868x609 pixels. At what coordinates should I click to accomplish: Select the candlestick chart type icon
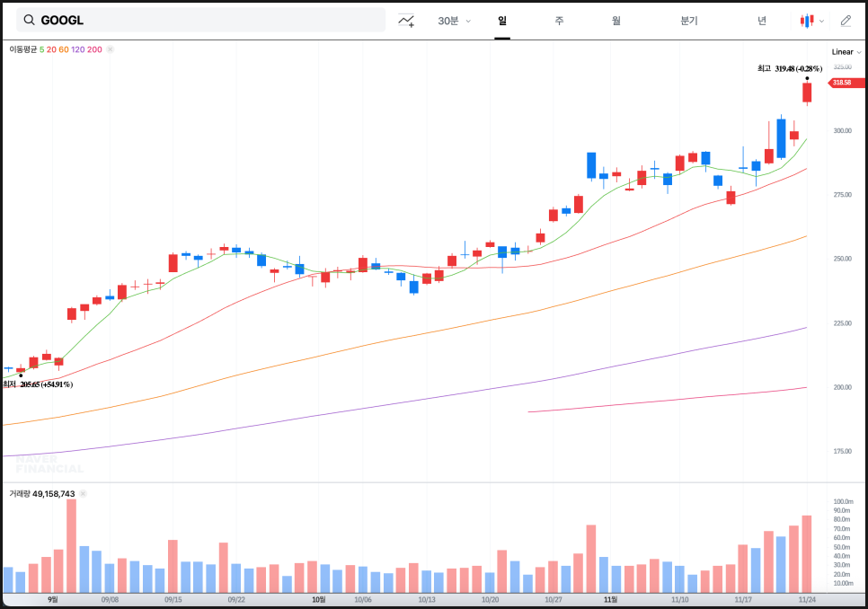(806, 21)
